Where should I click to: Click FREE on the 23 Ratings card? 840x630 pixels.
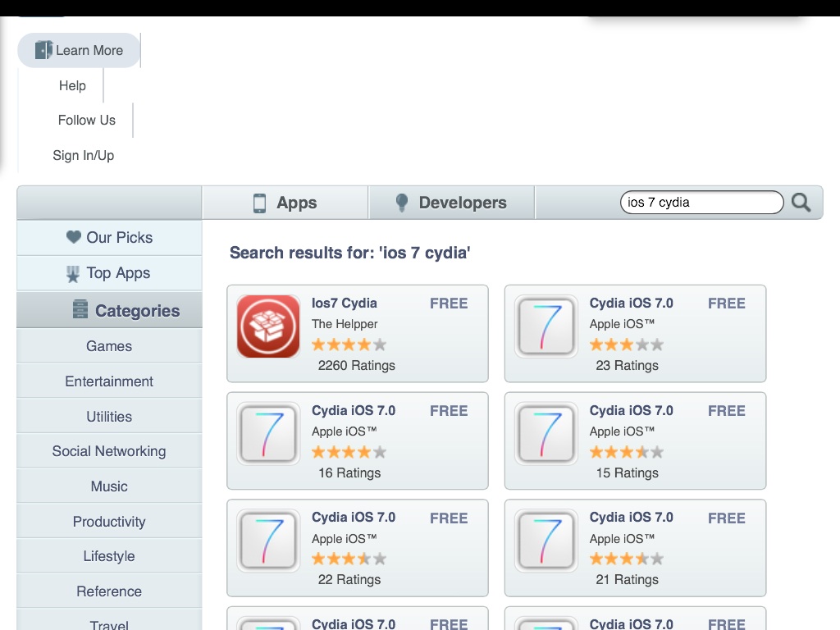click(x=727, y=304)
